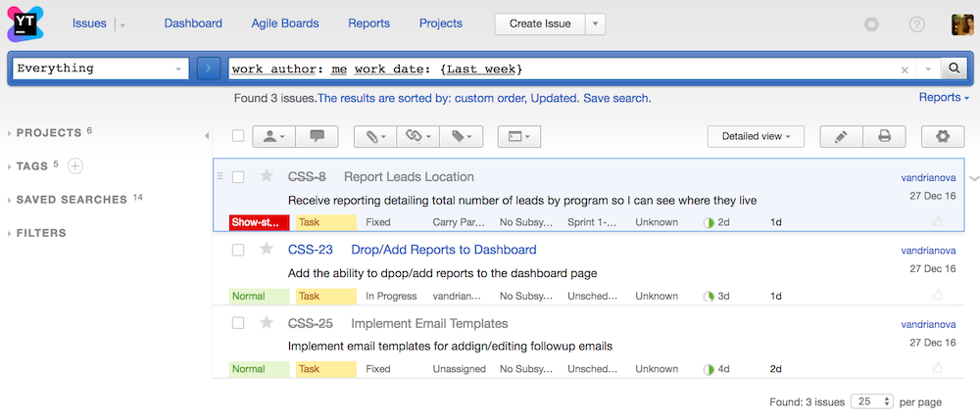The image size is (980, 420).
Task: Expand CSS-8 row chevron on right
Action: (x=973, y=178)
